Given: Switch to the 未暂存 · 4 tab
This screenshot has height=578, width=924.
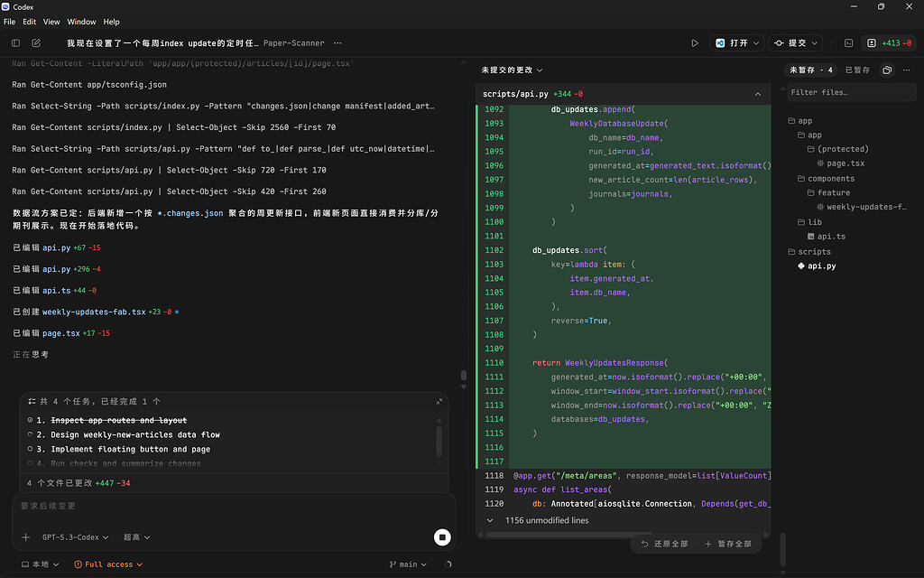Looking at the screenshot, I should click(811, 70).
